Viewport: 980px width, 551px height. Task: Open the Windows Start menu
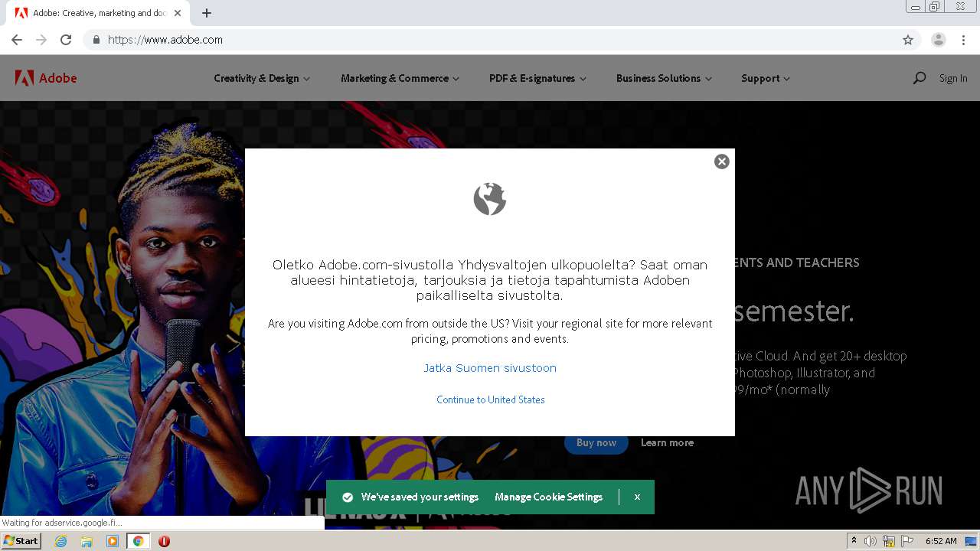tap(21, 541)
